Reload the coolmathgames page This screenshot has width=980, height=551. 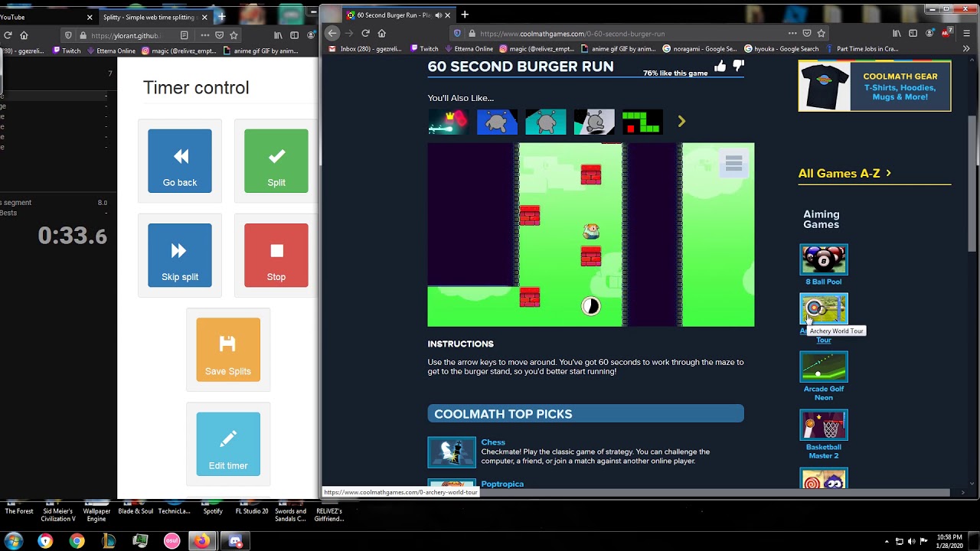(365, 33)
